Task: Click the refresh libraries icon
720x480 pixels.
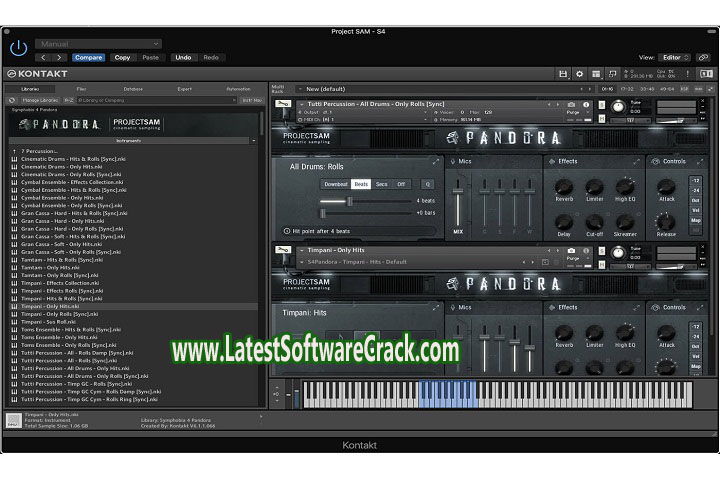Action: click(x=12, y=100)
